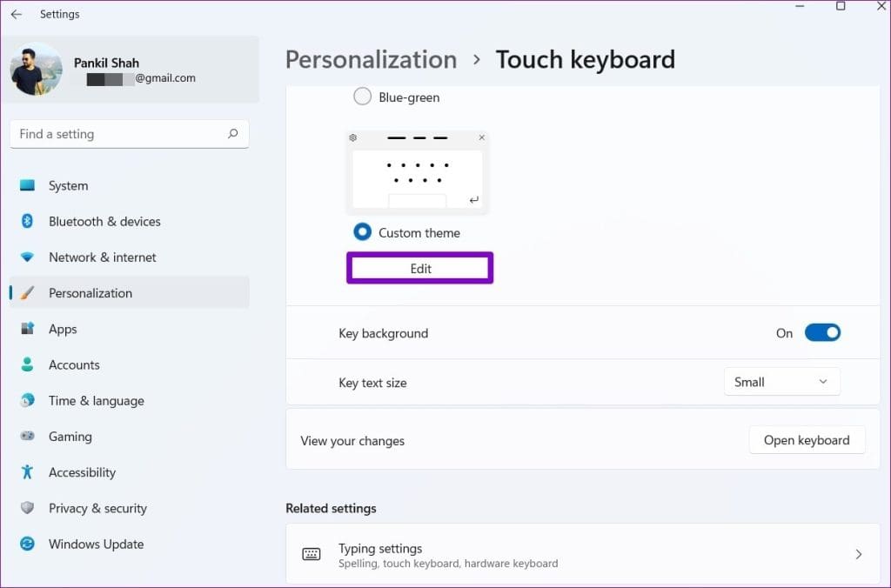
Task: Click the Find a setting search box
Action: tap(129, 133)
